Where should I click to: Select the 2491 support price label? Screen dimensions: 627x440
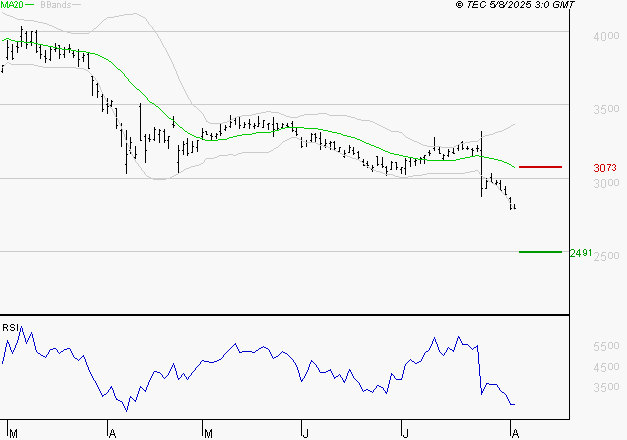pos(580,253)
